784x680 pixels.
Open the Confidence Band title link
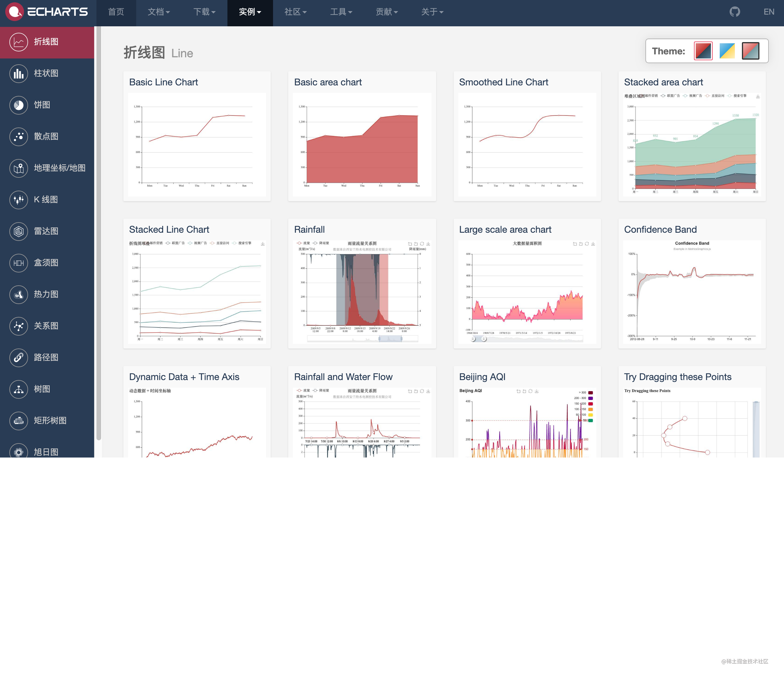point(660,229)
